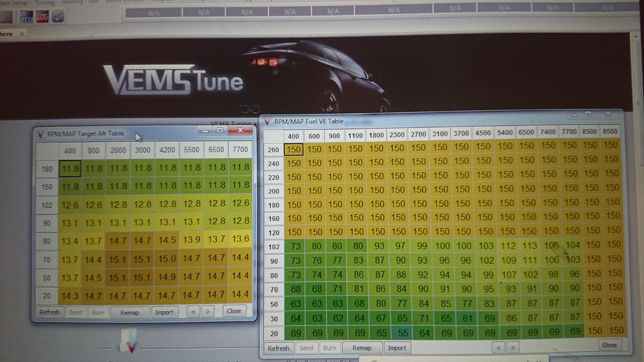Close the tab labeled 'here'
The image size is (644, 362).
23,34
